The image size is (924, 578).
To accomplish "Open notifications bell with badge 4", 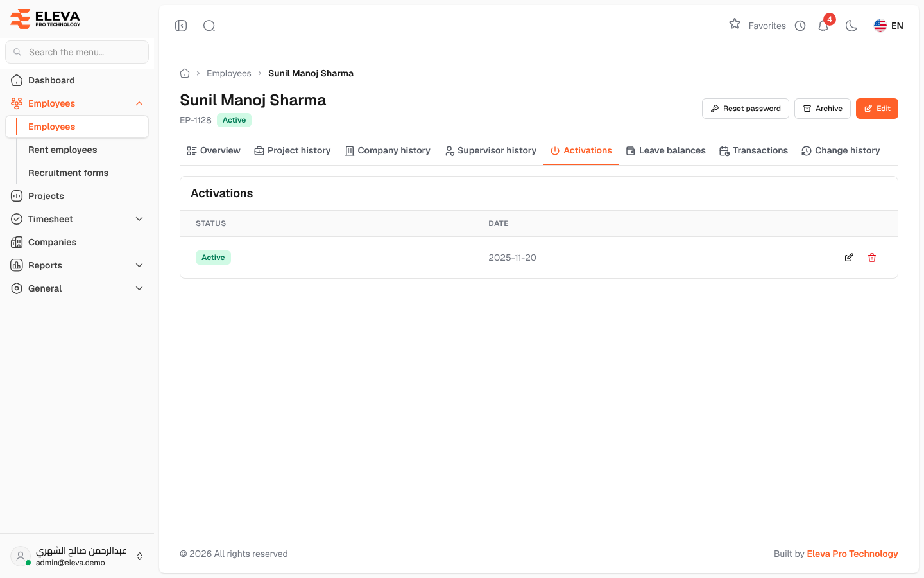I will [x=824, y=25].
